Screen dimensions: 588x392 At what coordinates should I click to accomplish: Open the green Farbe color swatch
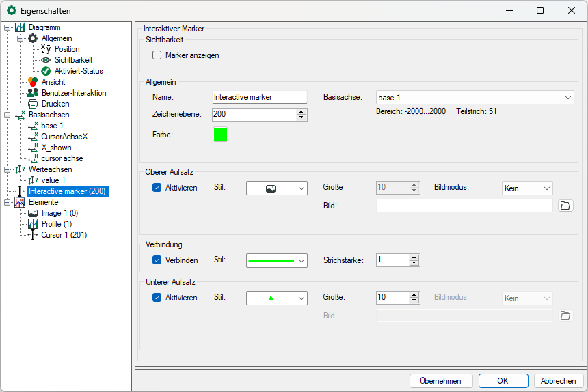point(220,135)
